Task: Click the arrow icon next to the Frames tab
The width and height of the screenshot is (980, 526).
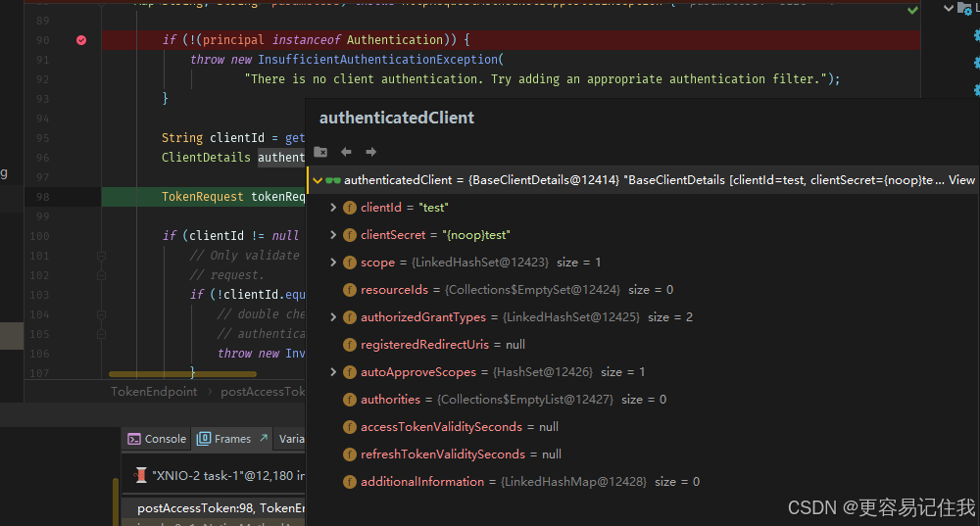Action: tap(264, 438)
